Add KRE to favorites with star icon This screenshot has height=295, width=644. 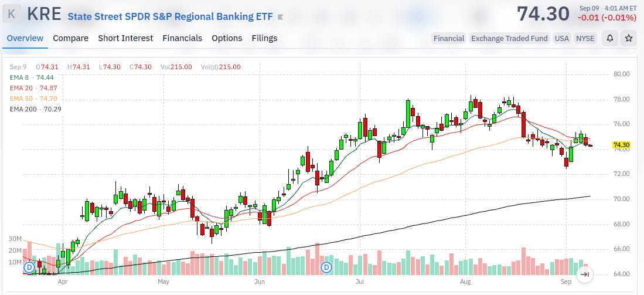tap(628, 38)
